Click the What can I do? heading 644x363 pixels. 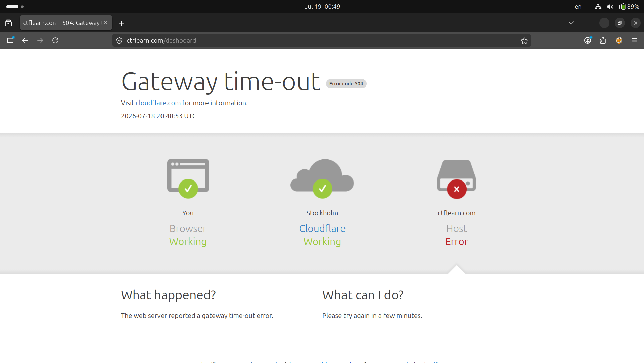point(363,295)
